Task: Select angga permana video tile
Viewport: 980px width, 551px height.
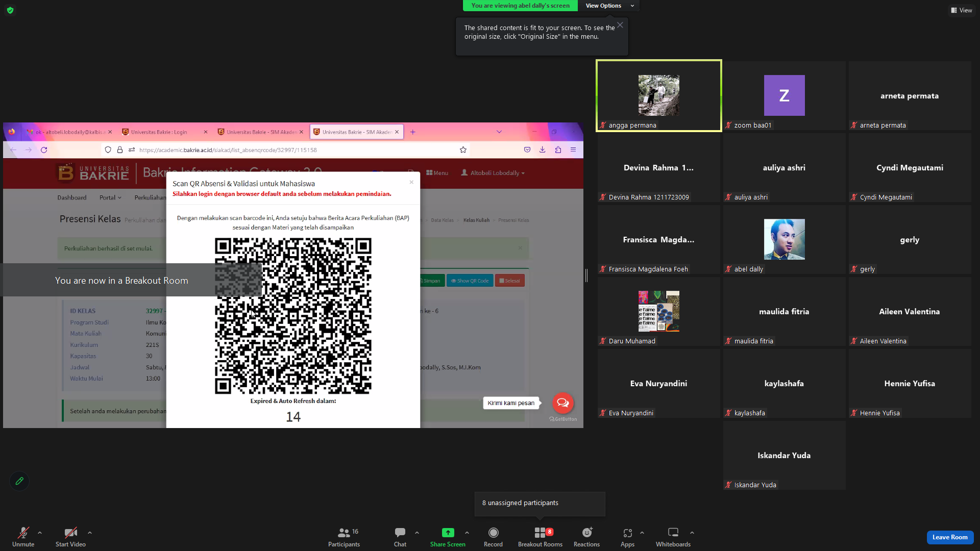Action: (658, 96)
